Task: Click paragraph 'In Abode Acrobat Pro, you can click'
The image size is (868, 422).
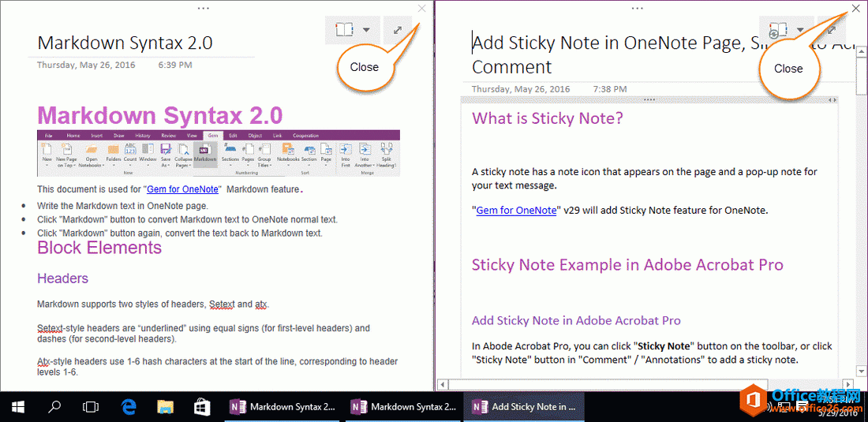Action: [652, 353]
